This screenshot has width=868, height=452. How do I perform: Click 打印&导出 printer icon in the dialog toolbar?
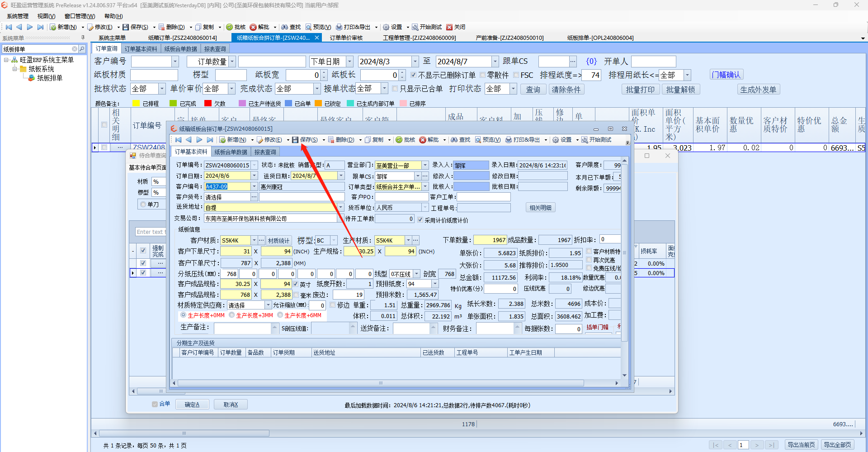509,140
